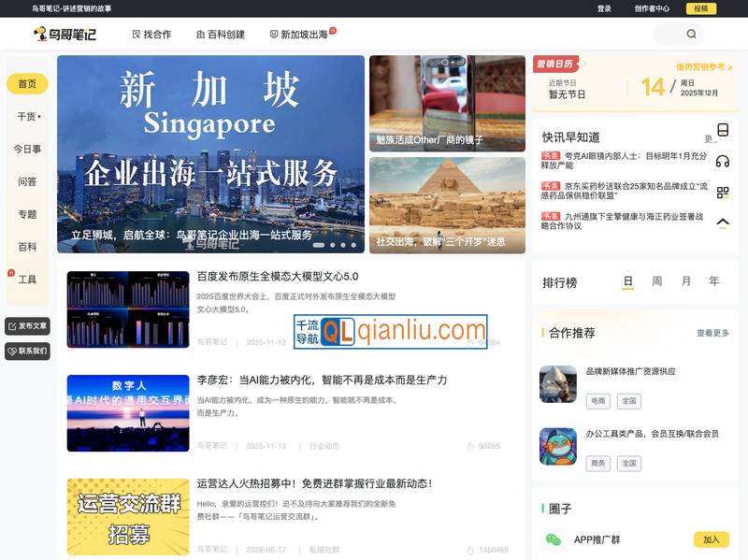Switch ranking to 年

pyautogui.click(x=714, y=281)
